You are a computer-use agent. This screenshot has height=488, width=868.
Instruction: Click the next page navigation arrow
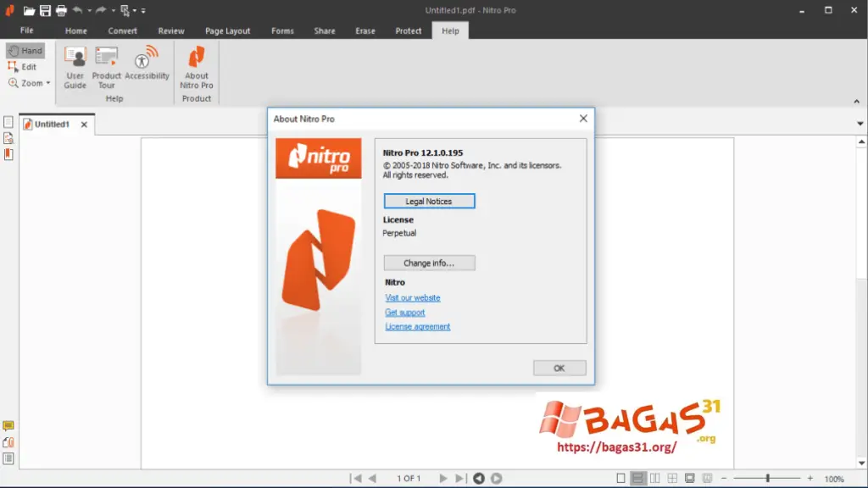pyautogui.click(x=443, y=477)
